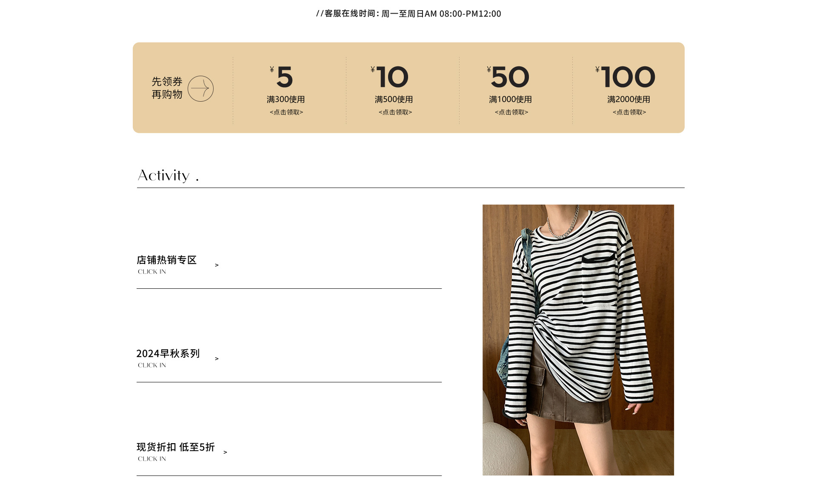Claim the ¥50 coupon via 点击领取
This screenshot has height=504, width=817.
[511, 112]
